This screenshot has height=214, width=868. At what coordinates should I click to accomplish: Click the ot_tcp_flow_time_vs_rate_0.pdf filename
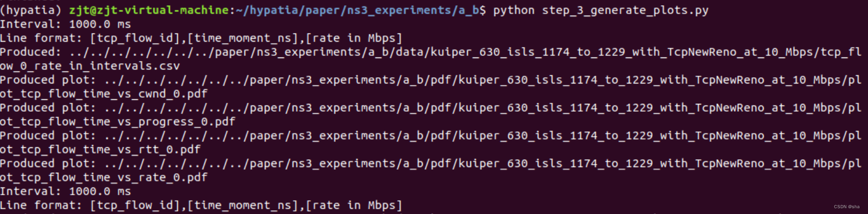104,177
